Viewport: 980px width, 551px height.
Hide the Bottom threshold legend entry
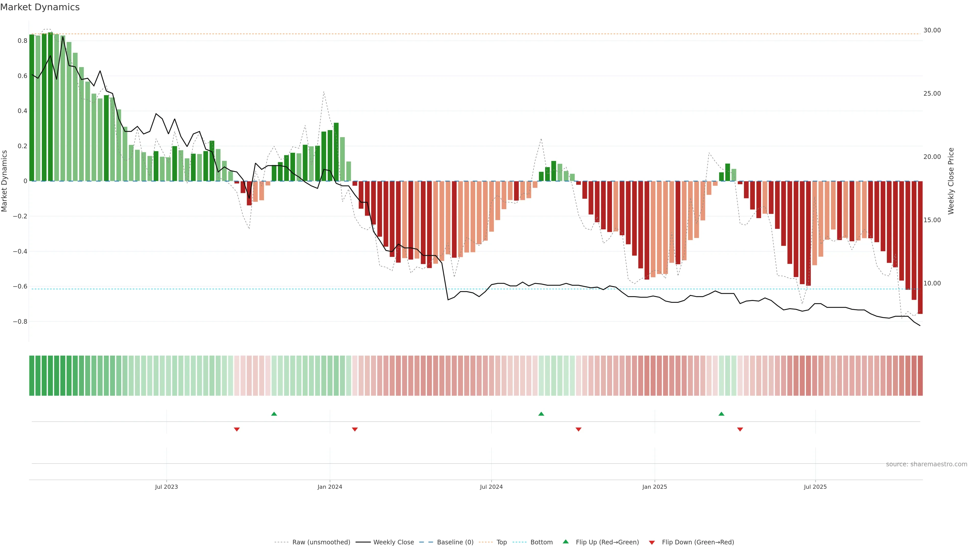pyautogui.click(x=541, y=542)
